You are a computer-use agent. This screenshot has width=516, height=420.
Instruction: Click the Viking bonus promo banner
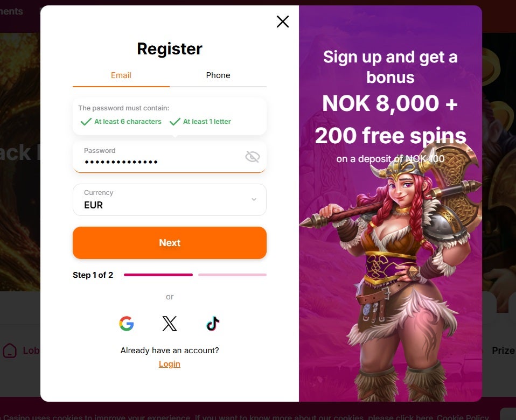tap(391, 203)
